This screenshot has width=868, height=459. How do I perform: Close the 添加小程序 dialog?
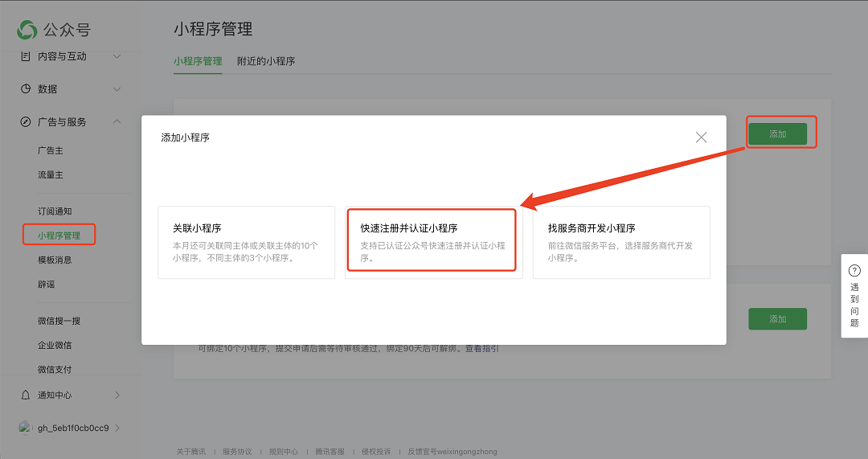(x=701, y=137)
